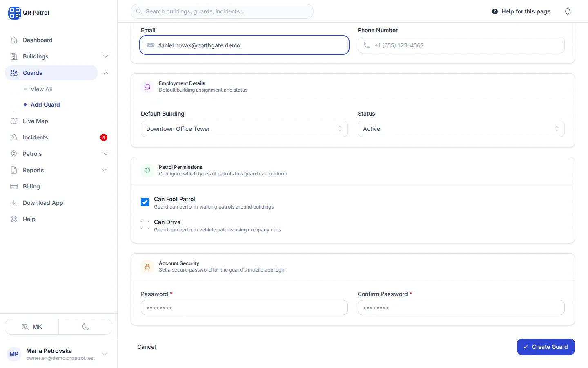The height and width of the screenshot is (368, 588).
Task: Open View All guards
Action: coord(41,89)
